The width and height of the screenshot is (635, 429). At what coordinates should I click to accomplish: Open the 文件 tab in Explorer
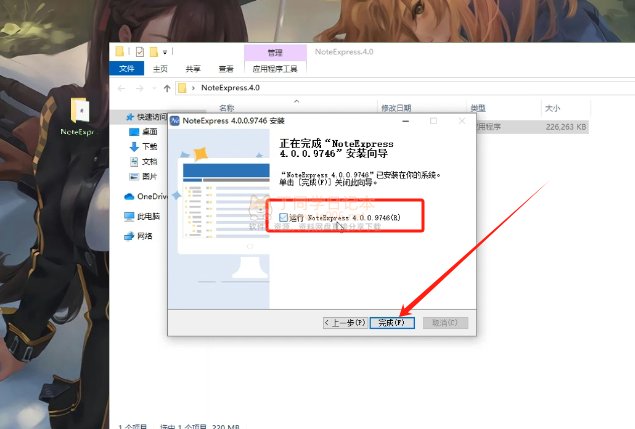click(126, 69)
